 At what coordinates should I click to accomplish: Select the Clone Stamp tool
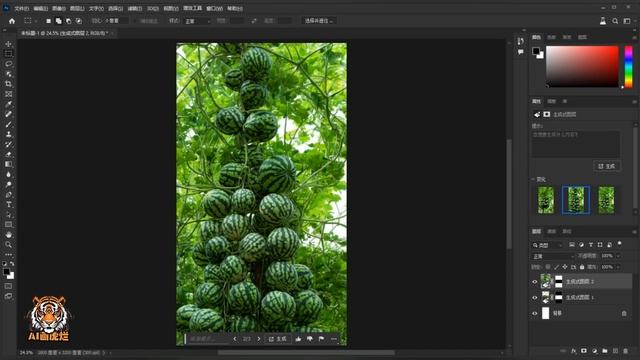[x=8, y=134]
